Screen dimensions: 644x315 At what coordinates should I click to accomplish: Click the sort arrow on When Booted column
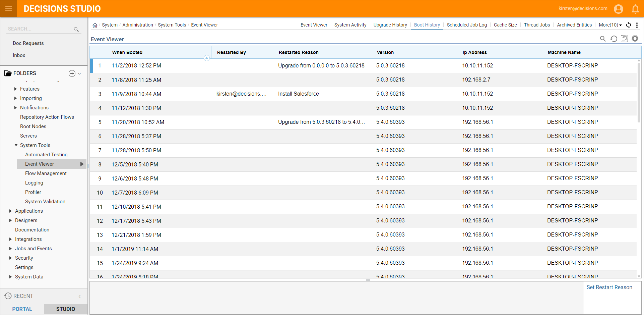pyautogui.click(x=207, y=58)
